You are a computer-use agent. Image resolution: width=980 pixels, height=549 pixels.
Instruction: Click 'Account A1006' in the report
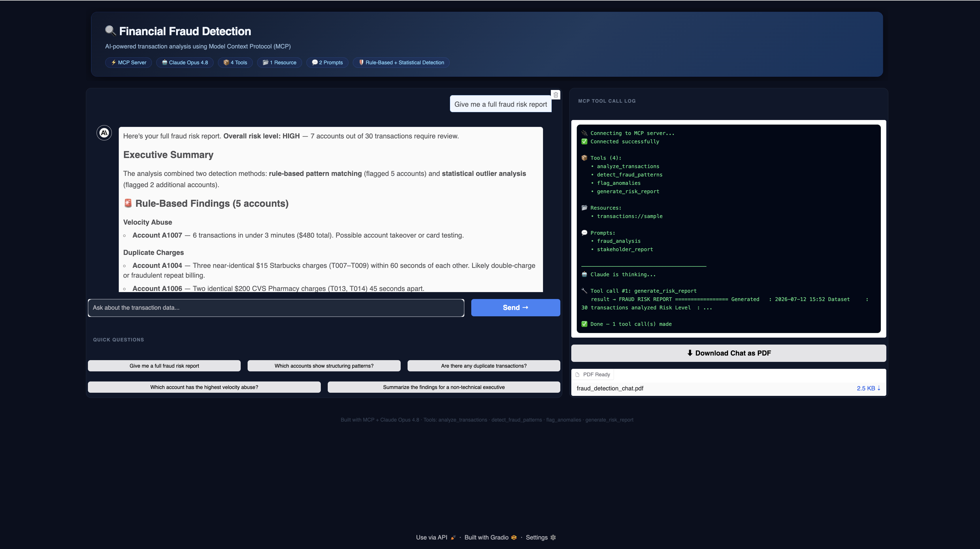pos(157,288)
